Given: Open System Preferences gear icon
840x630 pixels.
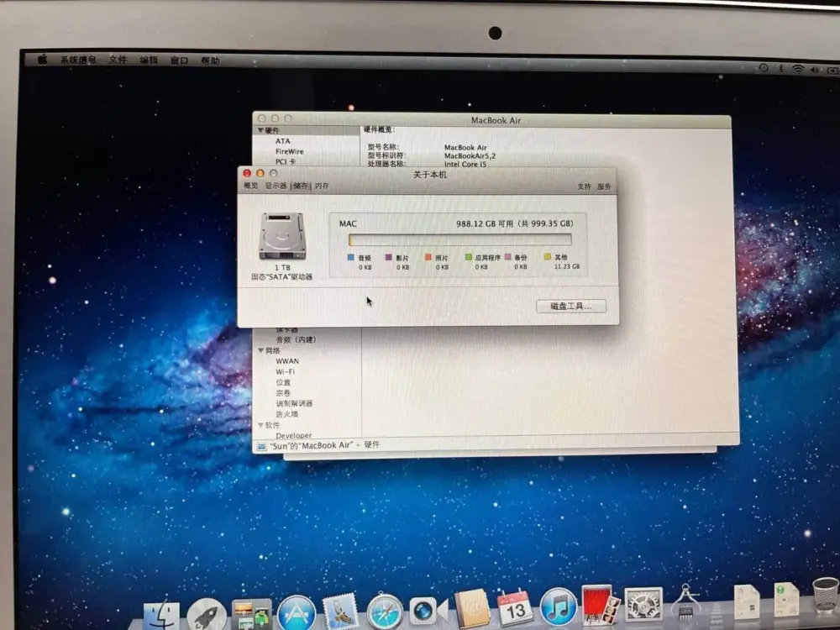Looking at the screenshot, I should 643,606.
